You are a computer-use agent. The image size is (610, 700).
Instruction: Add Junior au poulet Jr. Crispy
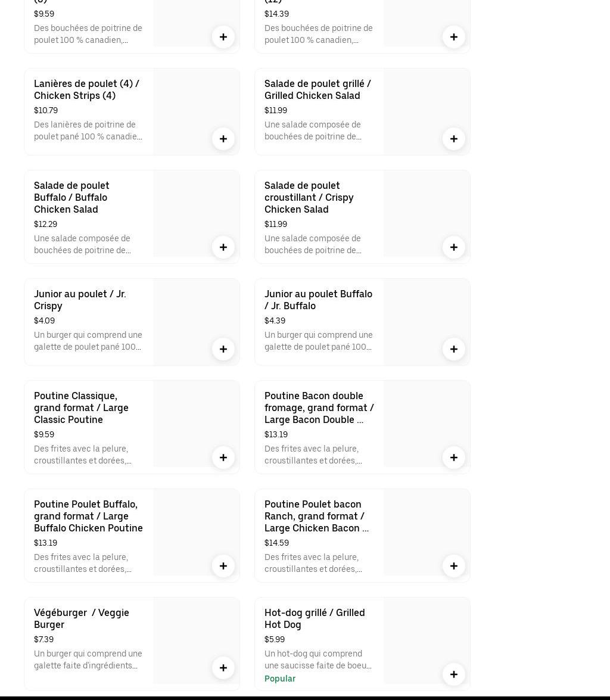223,349
